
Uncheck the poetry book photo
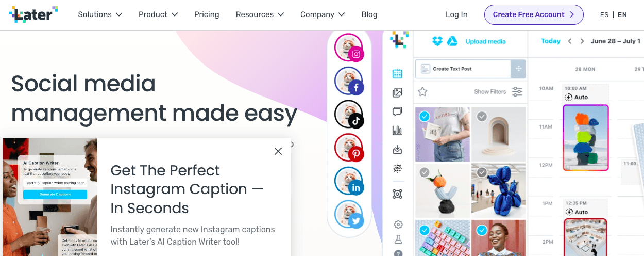(x=425, y=117)
